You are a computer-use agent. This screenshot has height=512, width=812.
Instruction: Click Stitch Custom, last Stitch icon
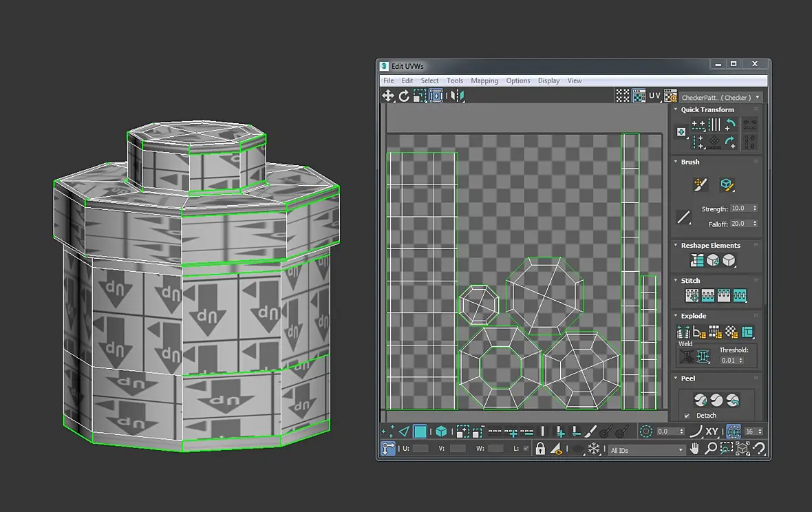click(740, 296)
